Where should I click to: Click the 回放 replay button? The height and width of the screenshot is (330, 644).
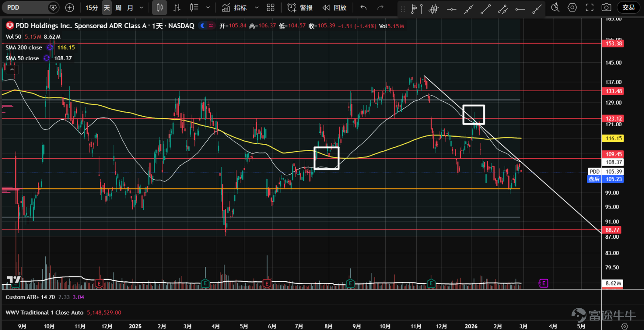(335, 8)
